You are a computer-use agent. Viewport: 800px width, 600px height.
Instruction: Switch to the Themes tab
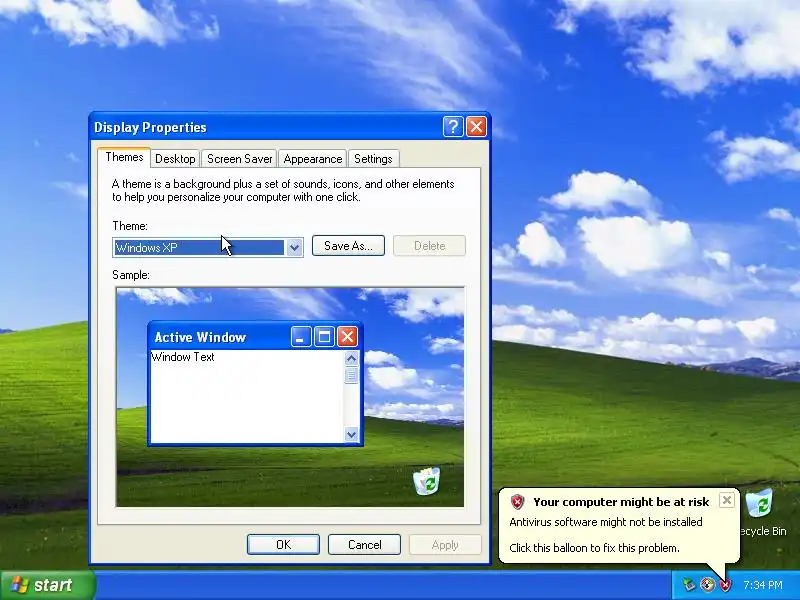click(124, 157)
